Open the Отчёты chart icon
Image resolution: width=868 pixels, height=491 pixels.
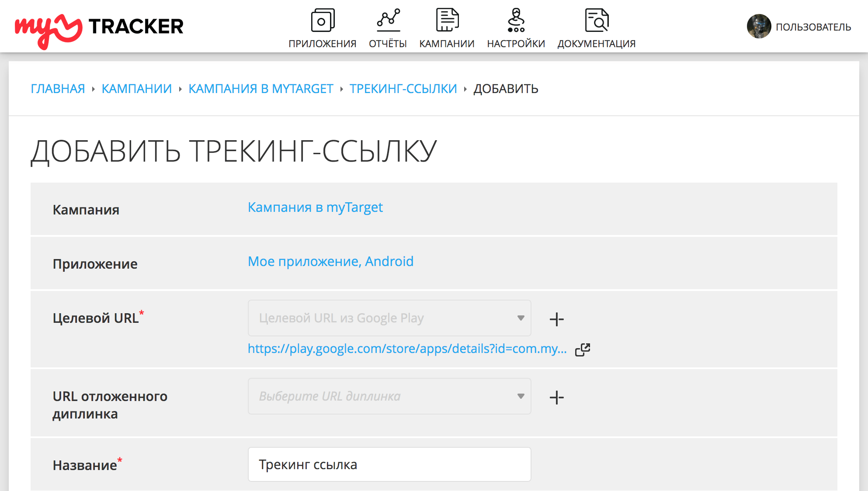(x=388, y=20)
